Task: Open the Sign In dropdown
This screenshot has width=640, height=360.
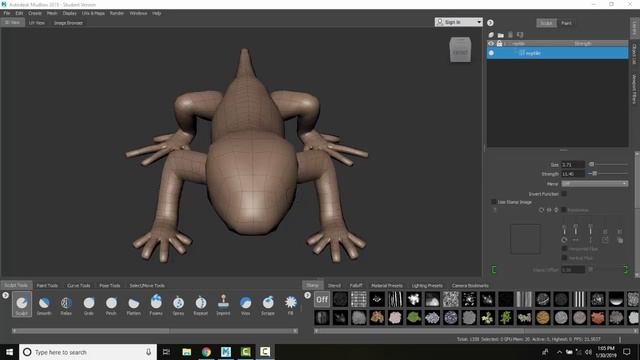Action: tap(458, 22)
